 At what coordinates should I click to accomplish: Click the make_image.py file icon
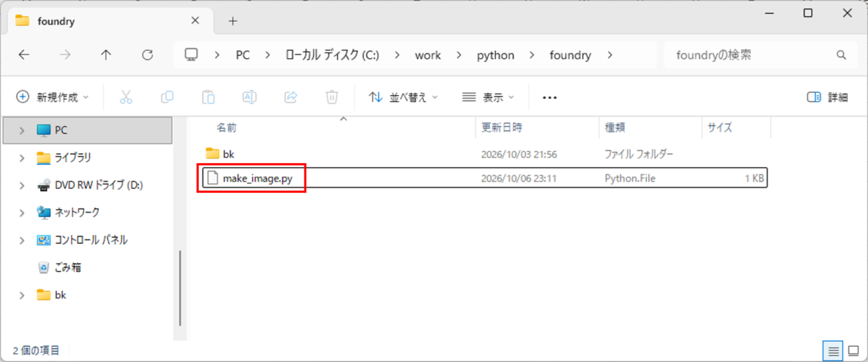[x=212, y=178]
